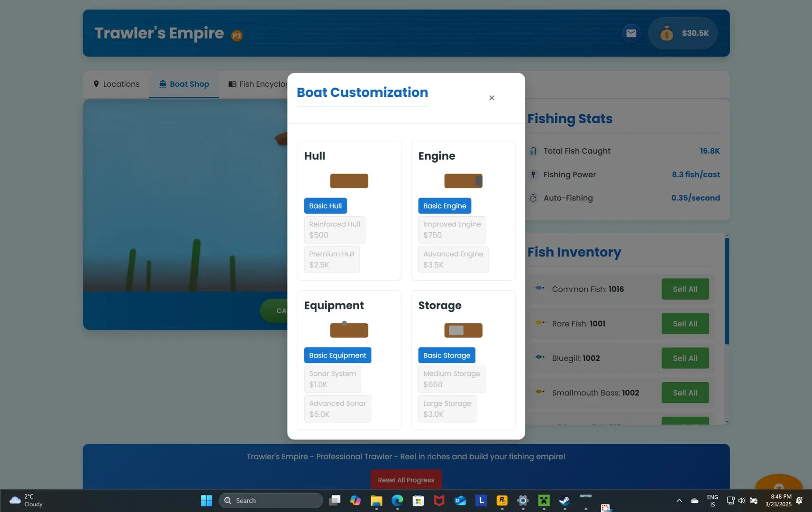812x512 pixels.
Task: Select the Basic Hull option
Action: pos(325,206)
